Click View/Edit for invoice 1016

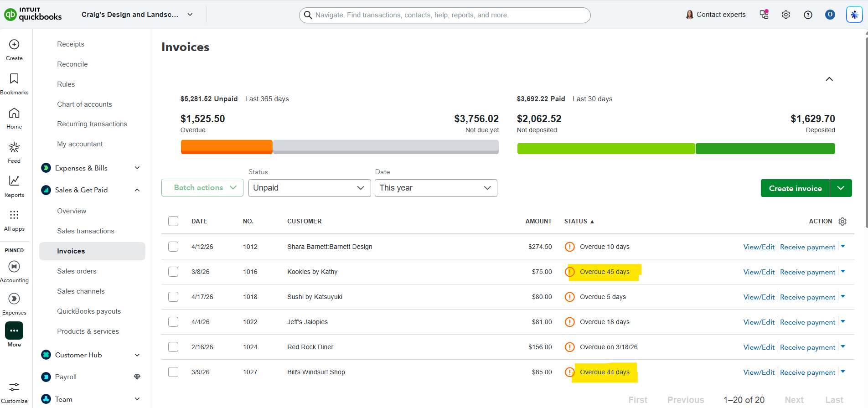(759, 272)
